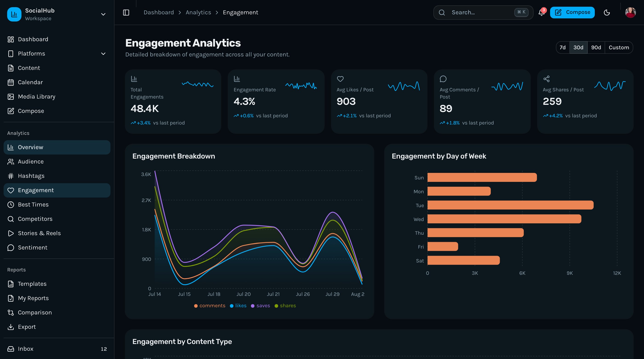Open the Comparison icon
Image resolution: width=644 pixels, height=359 pixels.
[11, 313]
